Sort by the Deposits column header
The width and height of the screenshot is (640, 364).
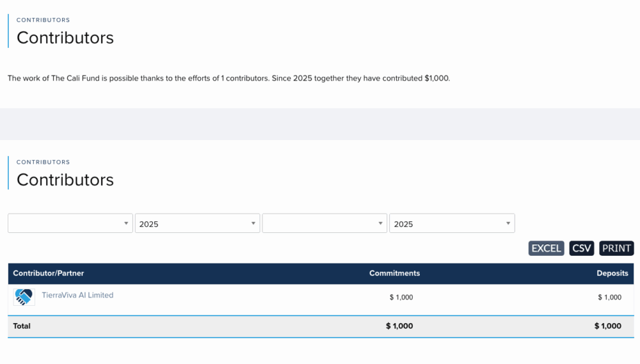(612, 273)
